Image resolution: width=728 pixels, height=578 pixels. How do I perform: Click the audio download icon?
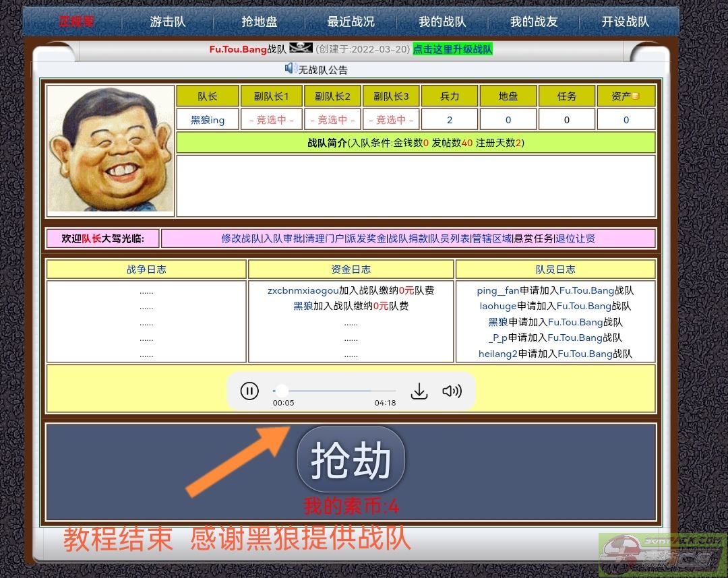point(419,391)
